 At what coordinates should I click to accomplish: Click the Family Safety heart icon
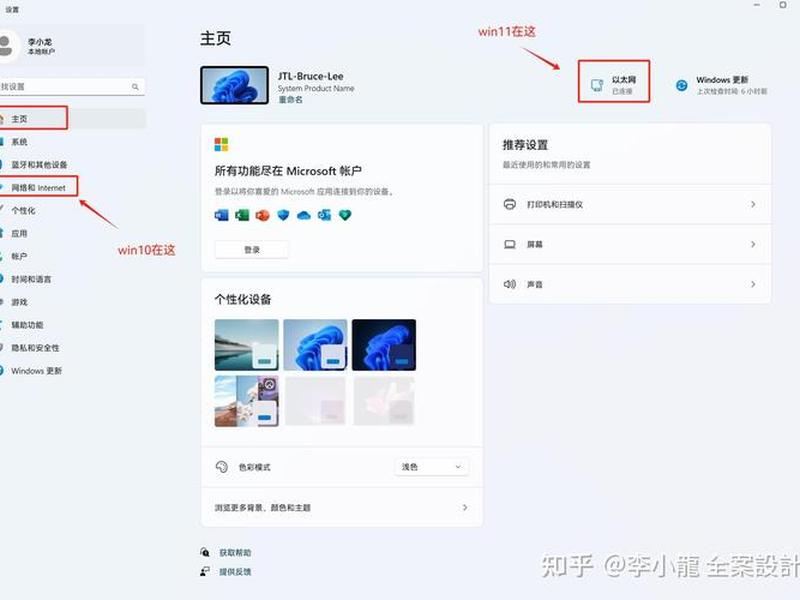click(345, 215)
